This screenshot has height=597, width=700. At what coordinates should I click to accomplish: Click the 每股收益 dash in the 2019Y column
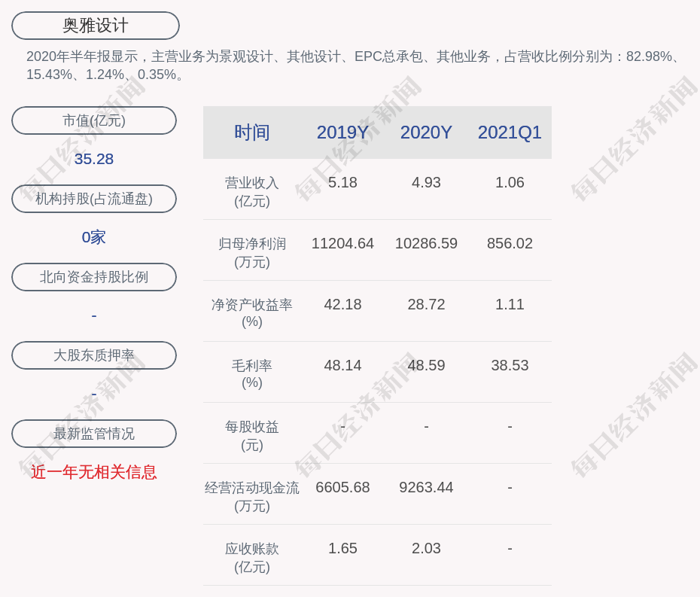point(342,426)
